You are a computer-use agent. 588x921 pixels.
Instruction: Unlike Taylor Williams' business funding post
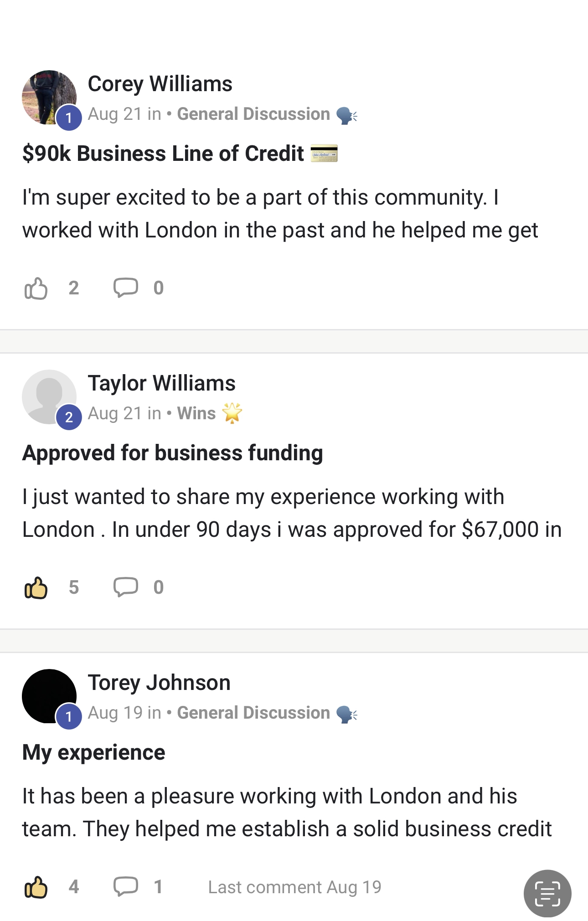coord(36,587)
